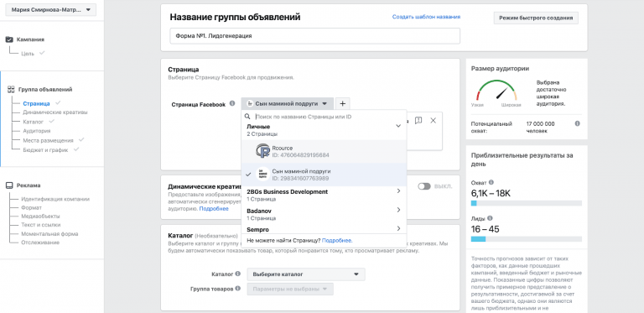Click the audience size gauge
The width and height of the screenshot is (644, 313).
point(496,91)
